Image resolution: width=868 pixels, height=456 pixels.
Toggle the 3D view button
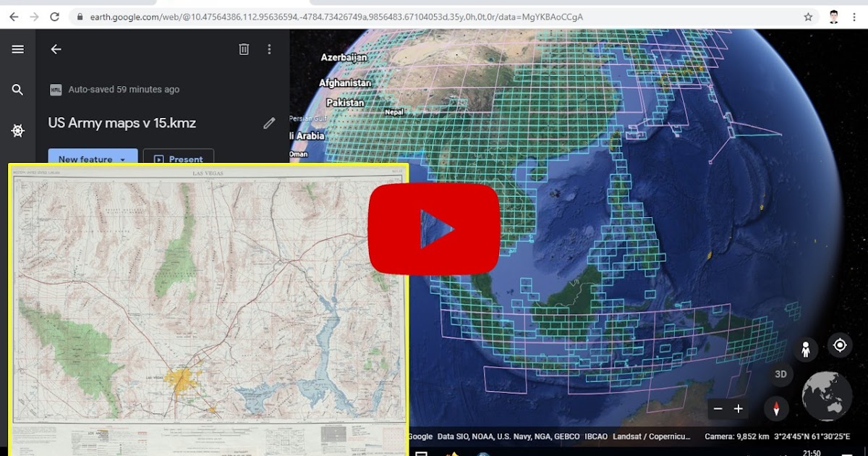click(780, 374)
